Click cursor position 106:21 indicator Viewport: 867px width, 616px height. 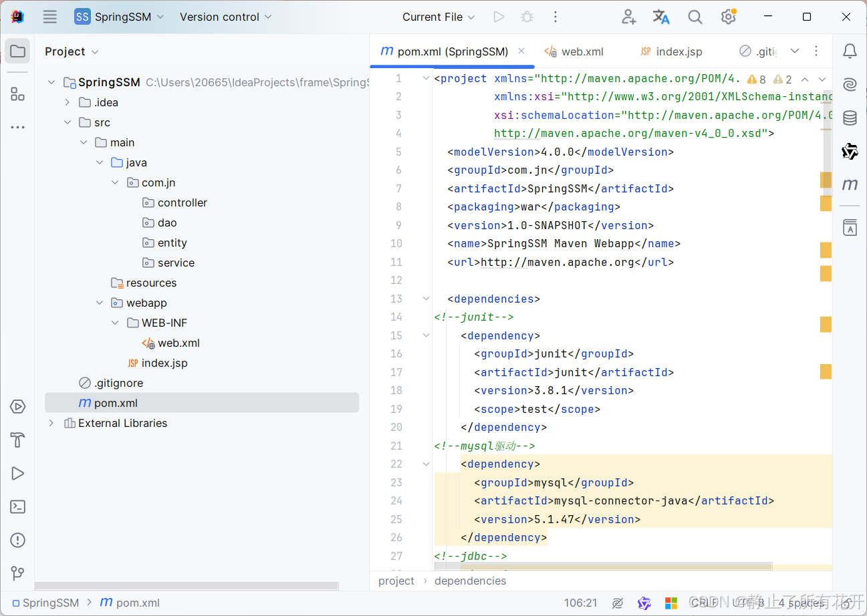tap(580, 603)
